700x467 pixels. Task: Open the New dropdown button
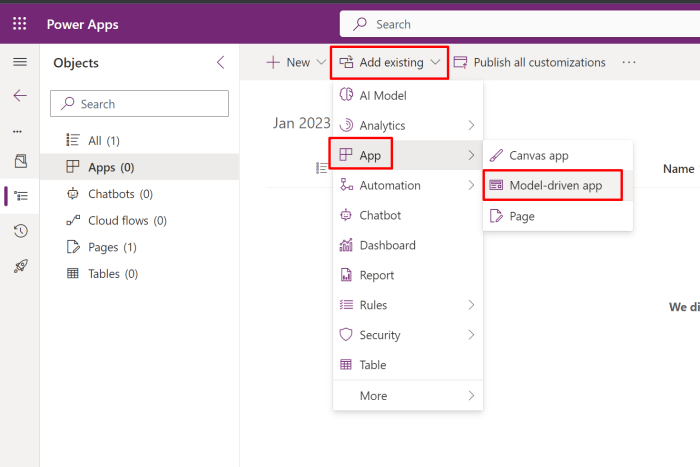click(296, 63)
